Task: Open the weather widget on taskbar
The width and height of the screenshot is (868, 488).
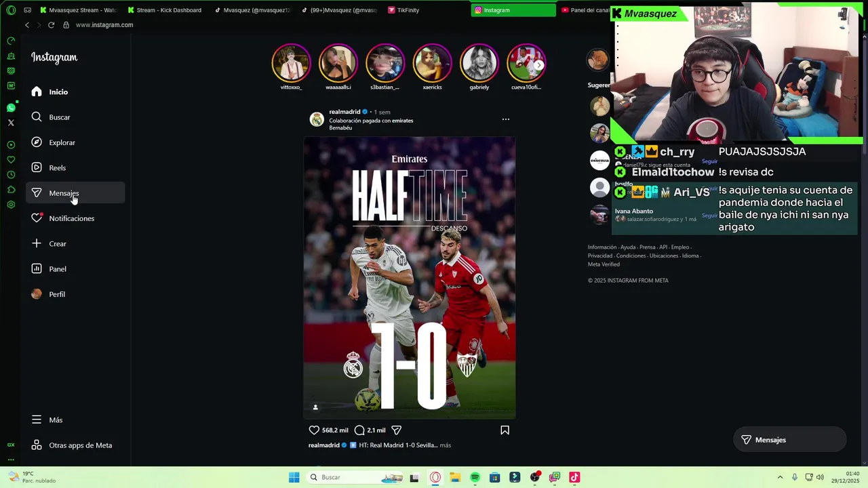Action: pos(31,477)
